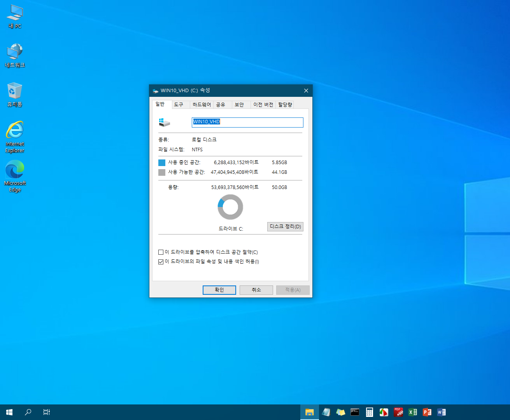
Task: Click the WIN10_VHD volume name field
Action: pyautogui.click(x=247, y=122)
